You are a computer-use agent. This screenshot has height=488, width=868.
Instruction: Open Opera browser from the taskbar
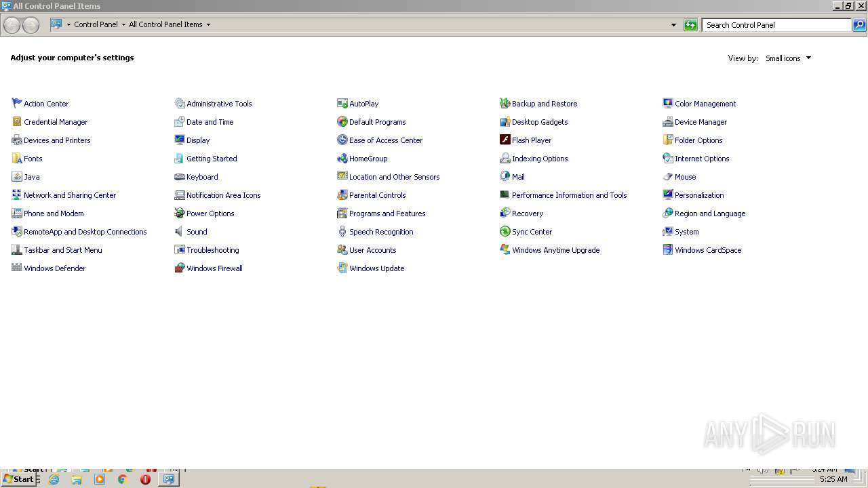tap(145, 479)
